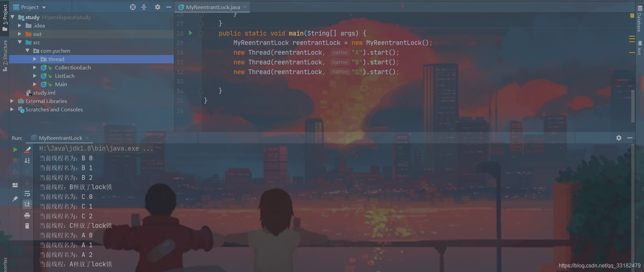Click the editor inspection status indicator
This screenshot has height=272, width=644.
pos(632,15)
